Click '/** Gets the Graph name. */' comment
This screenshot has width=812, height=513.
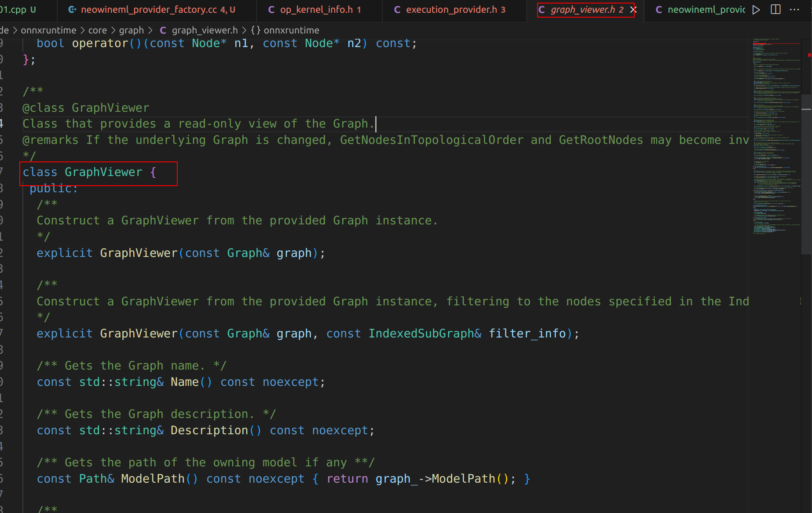click(x=132, y=366)
